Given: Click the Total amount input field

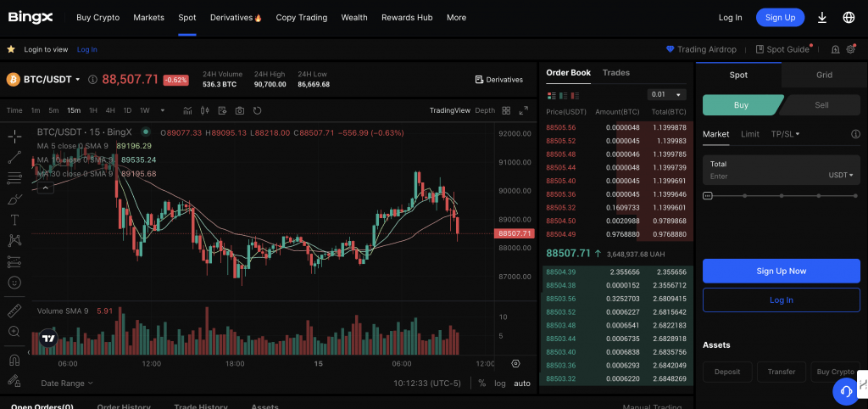Looking at the screenshot, I should pyautogui.click(x=781, y=171).
